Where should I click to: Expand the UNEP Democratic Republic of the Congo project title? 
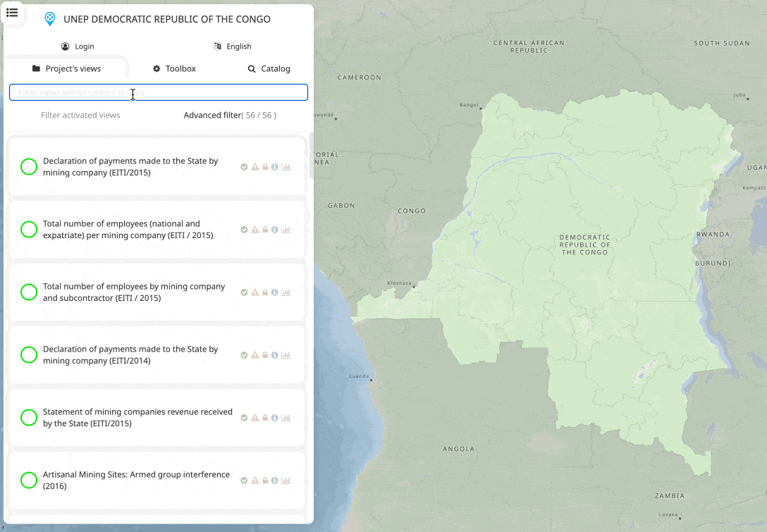(x=167, y=19)
